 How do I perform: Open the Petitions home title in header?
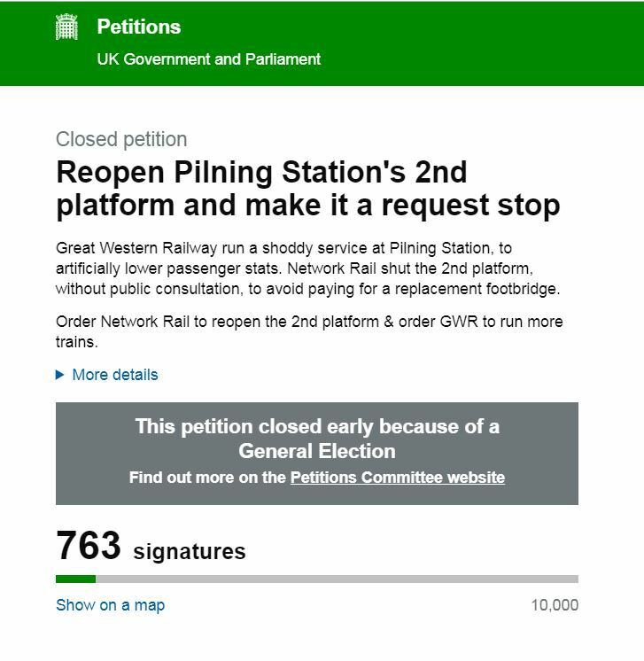tap(139, 27)
